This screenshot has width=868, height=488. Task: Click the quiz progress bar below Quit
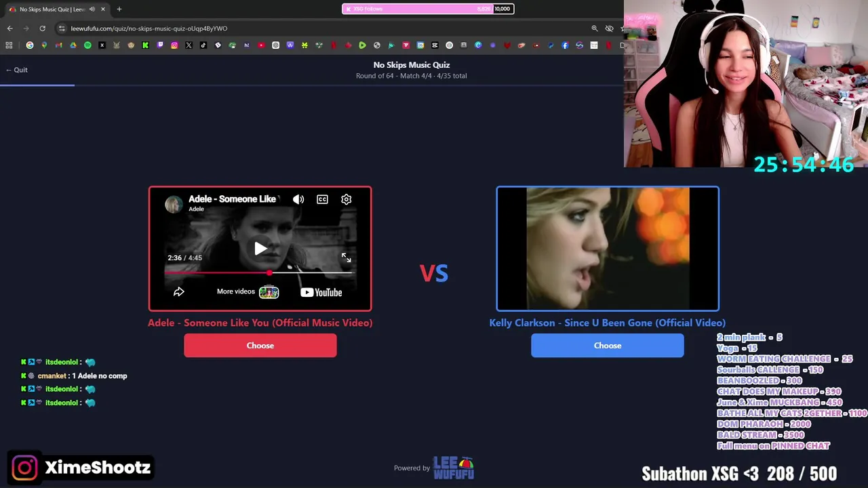[312, 85]
